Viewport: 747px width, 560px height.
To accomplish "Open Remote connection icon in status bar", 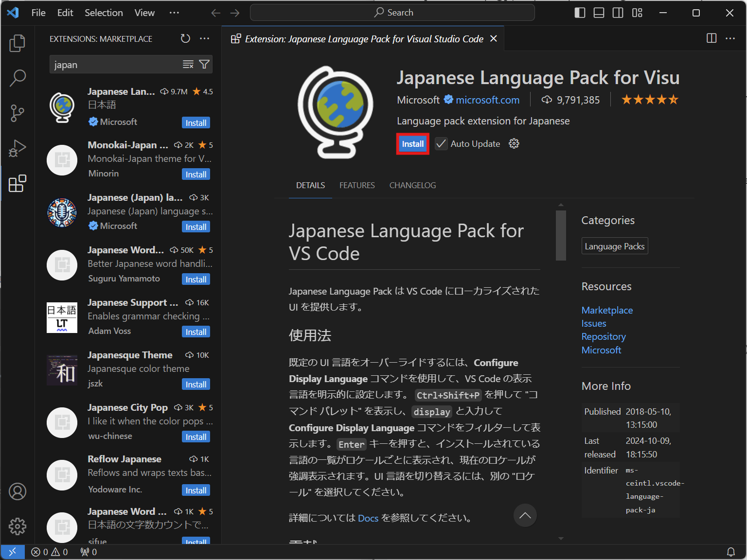I will (x=13, y=552).
